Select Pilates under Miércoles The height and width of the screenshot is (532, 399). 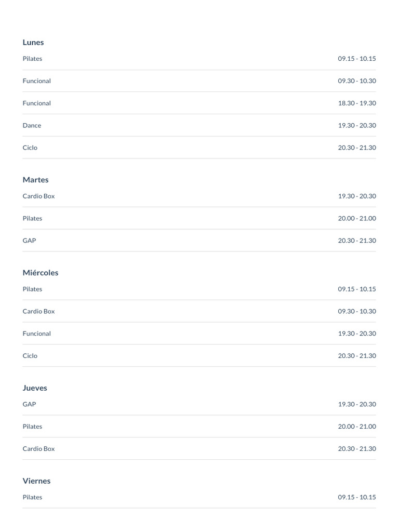pyautogui.click(x=32, y=289)
